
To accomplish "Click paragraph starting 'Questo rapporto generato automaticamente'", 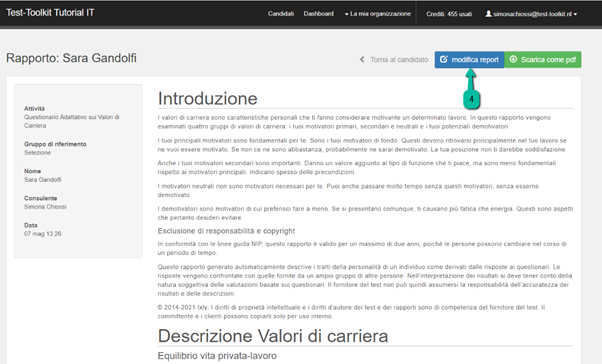I will click(365, 280).
